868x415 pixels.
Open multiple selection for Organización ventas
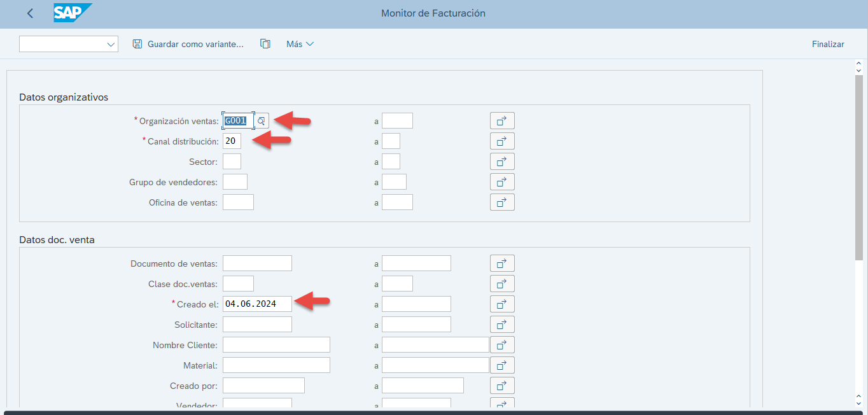click(502, 120)
